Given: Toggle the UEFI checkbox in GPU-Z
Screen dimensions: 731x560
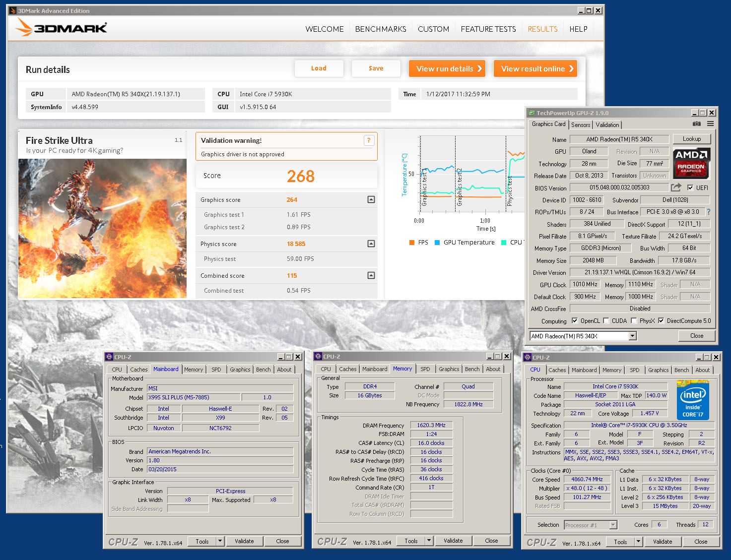Looking at the screenshot, I should (690, 187).
